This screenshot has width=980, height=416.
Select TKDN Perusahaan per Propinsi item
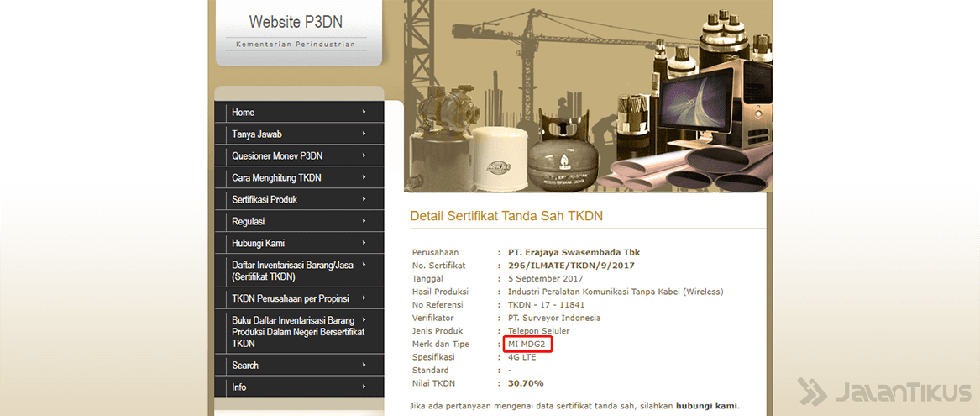pyautogui.click(x=299, y=298)
